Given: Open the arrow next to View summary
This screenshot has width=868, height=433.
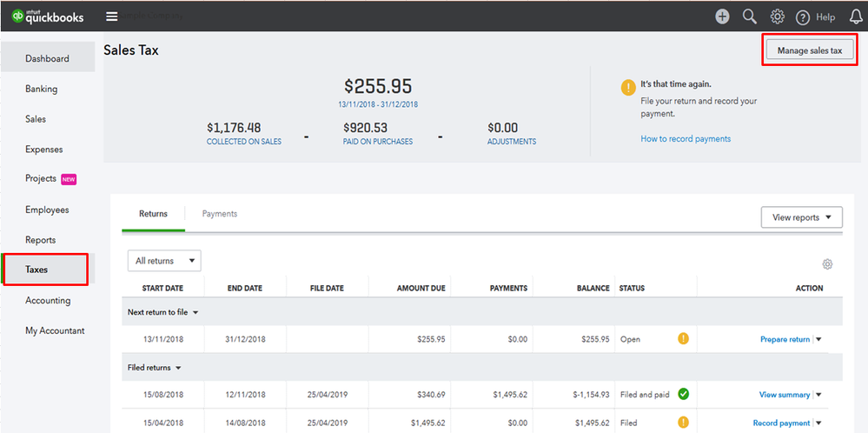Looking at the screenshot, I should (x=818, y=395).
